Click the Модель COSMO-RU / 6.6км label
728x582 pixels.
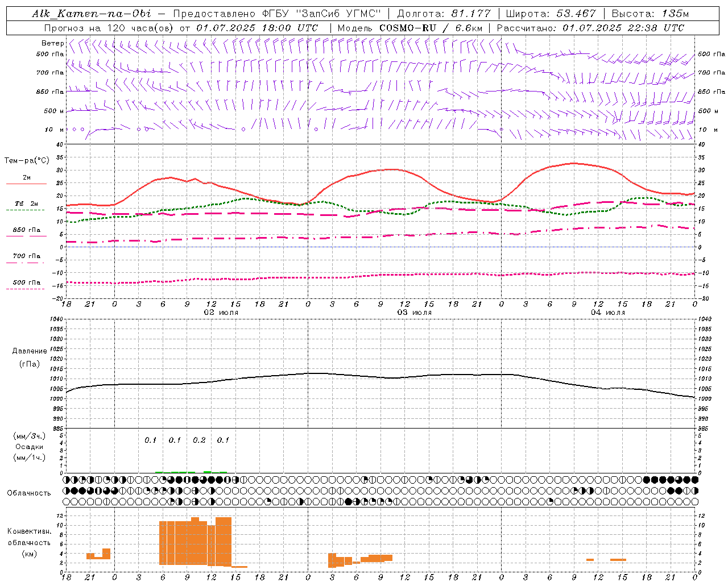pos(410,28)
